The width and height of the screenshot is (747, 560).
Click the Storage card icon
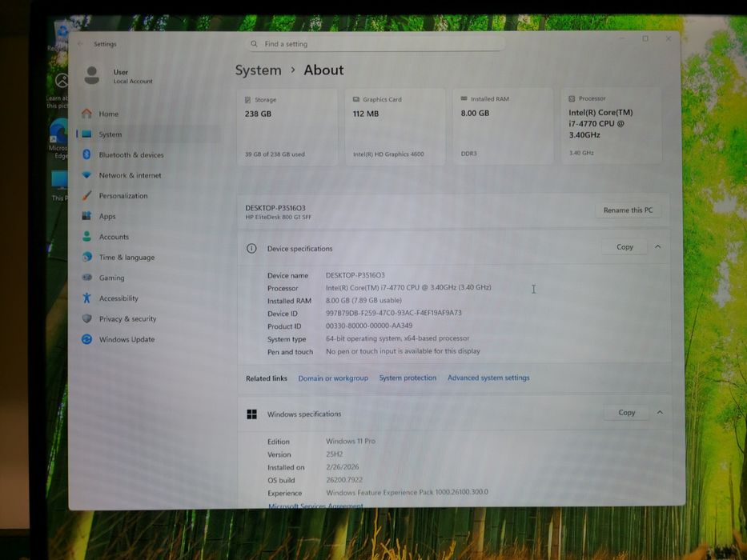pos(247,100)
